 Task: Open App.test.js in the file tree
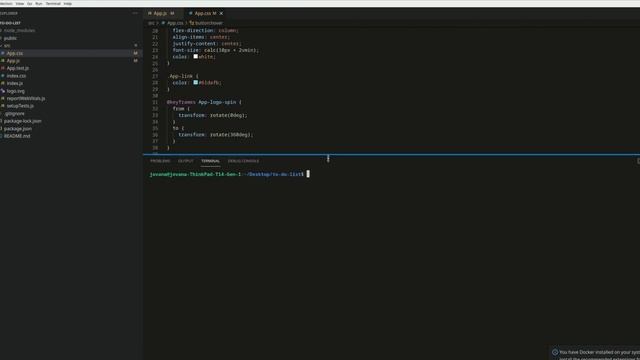(18, 68)
